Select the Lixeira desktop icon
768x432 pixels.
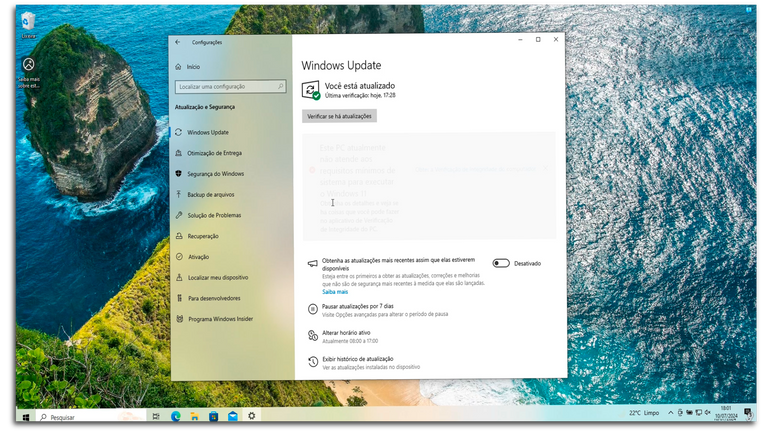(28, 25)
